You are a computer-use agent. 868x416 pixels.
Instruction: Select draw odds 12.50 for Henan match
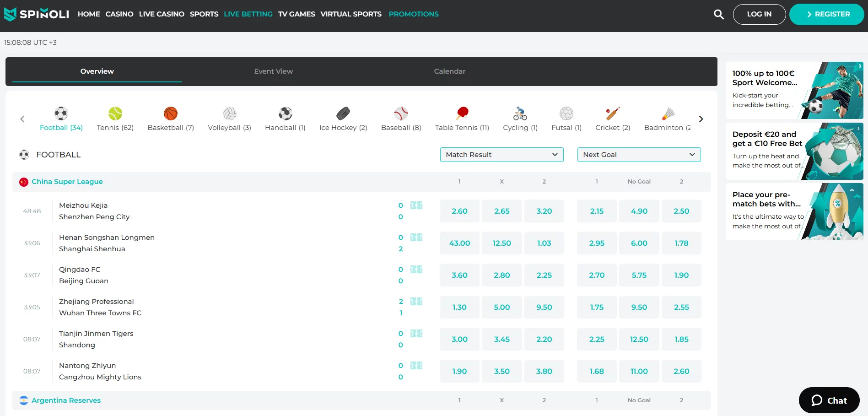tap(501, 243)
